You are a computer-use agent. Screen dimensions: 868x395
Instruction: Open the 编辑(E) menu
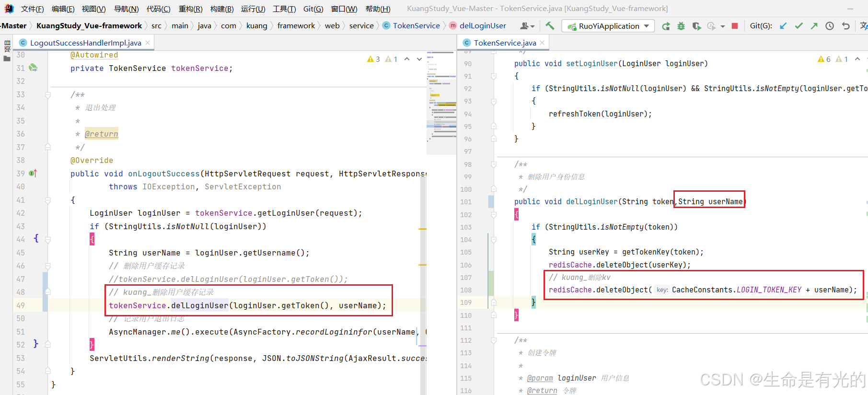[x=63, y=9]
